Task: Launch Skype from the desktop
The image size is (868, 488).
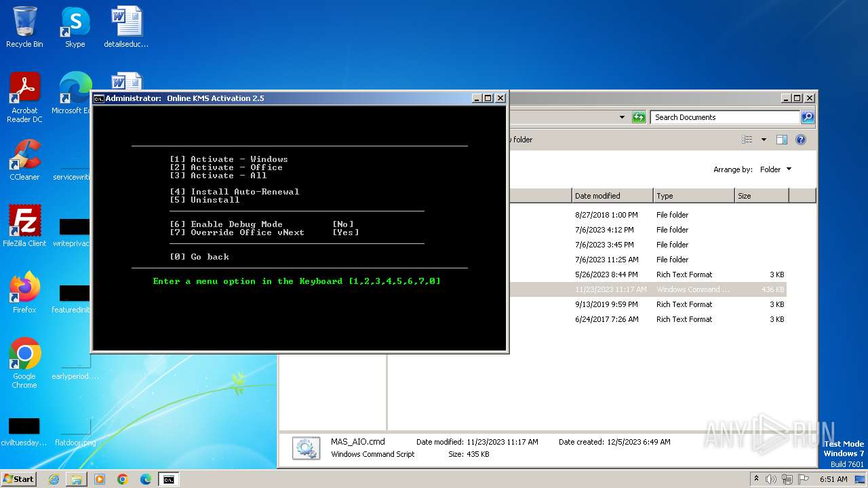Action: coord(75,28)
